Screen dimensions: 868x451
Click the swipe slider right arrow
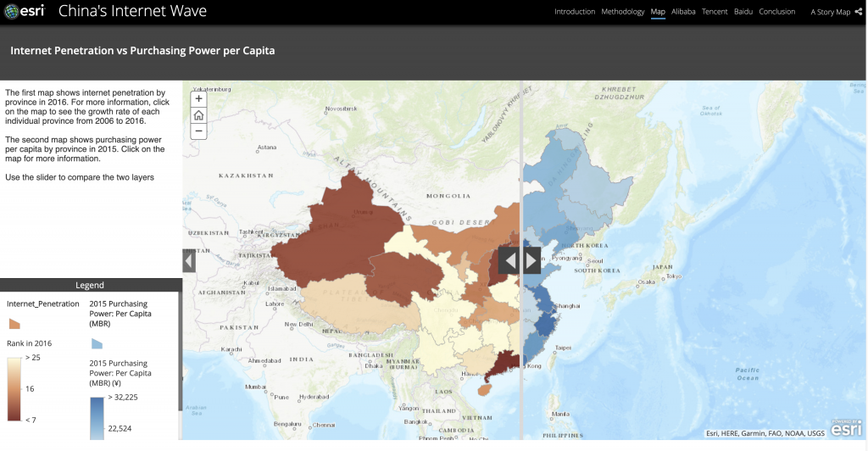pyautogui.click(x=531, y=260)
